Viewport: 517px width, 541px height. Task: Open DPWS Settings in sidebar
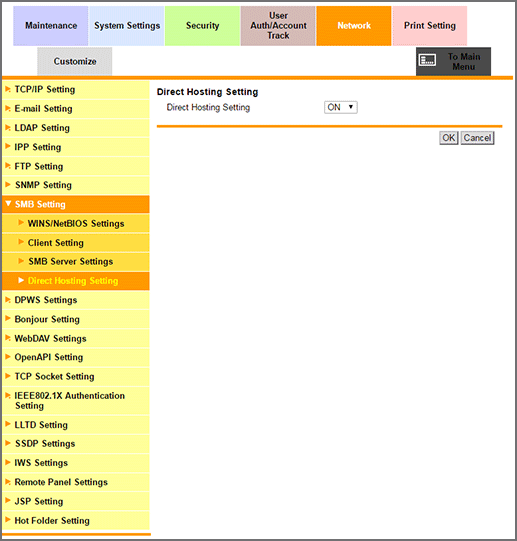pos(76,300)
